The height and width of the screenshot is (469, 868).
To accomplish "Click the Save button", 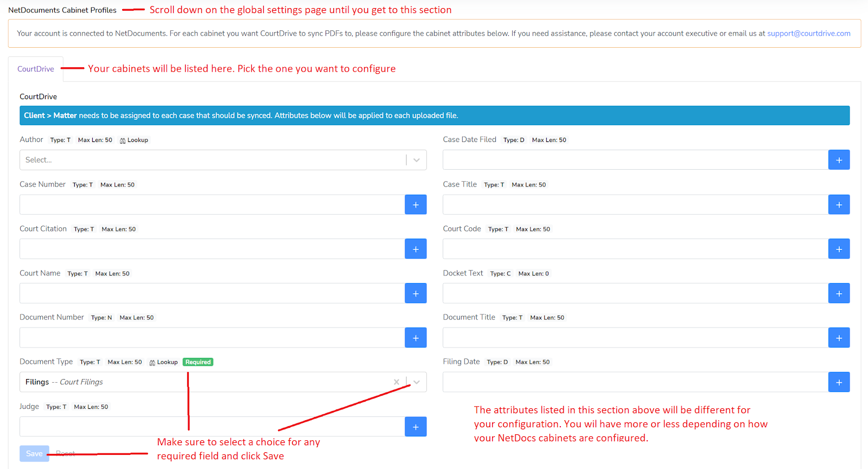I will pyautogui.click(x=34, y=453).
